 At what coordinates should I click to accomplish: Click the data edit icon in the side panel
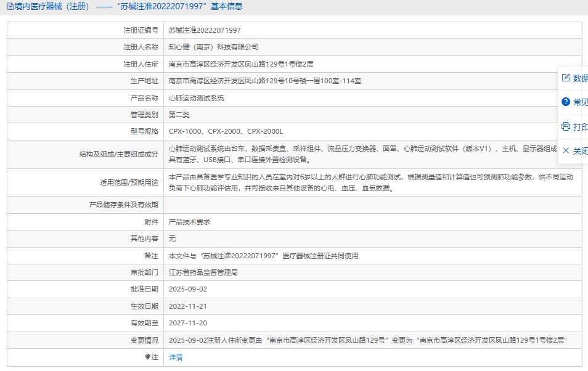coord(566,78)
